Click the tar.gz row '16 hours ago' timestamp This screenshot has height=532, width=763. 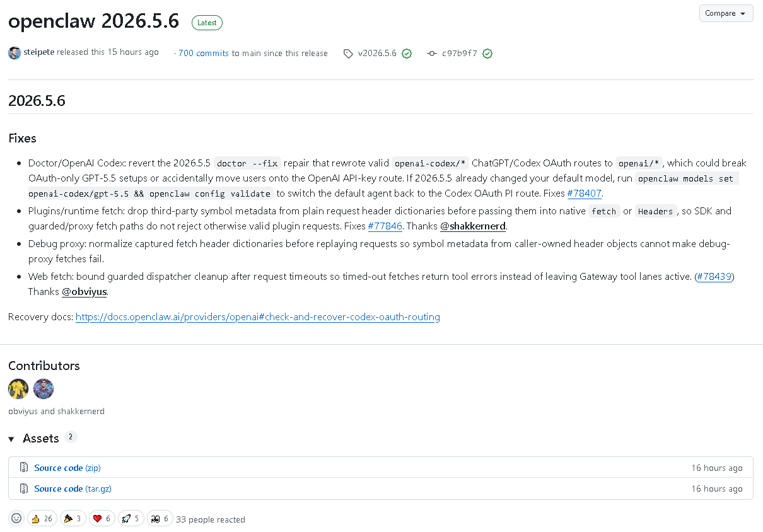(x=717, y=489)
